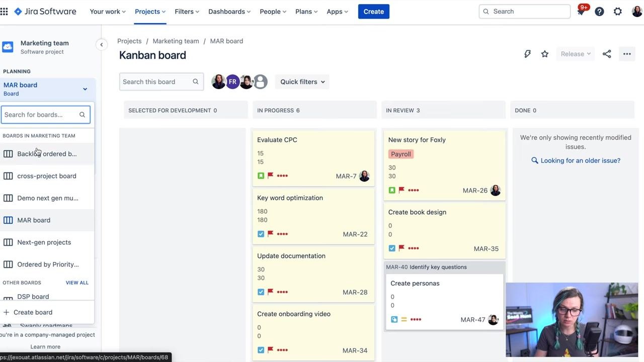Click the Learn more link

[x=45, y=346]
